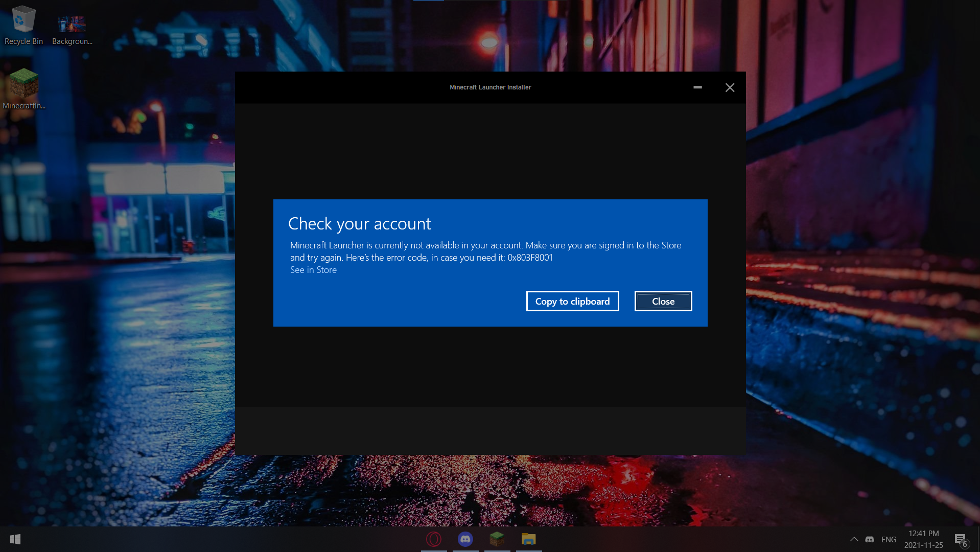Viewport: 980px width, 552px height.
Task: Click the Discord icon in system tray
Action: pos(870,539)
